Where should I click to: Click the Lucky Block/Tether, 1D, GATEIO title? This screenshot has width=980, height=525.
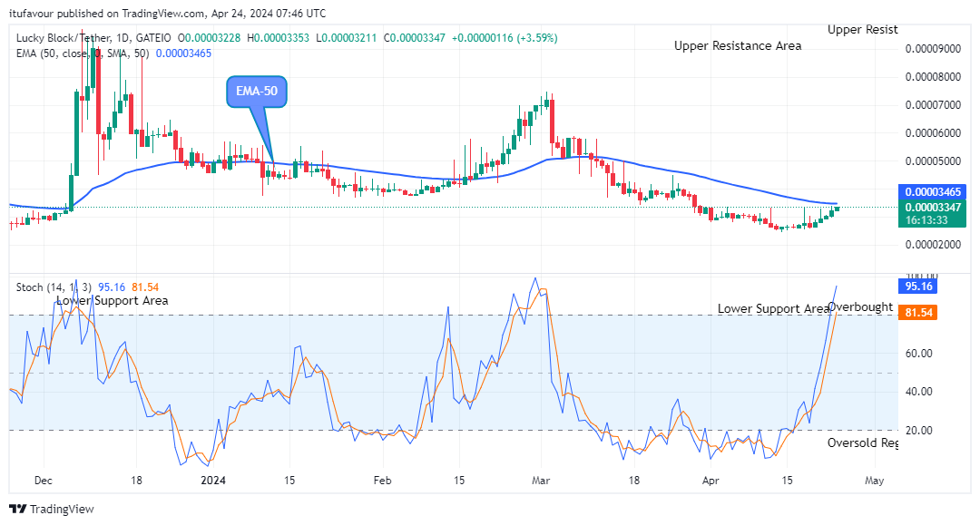point(93,38)
